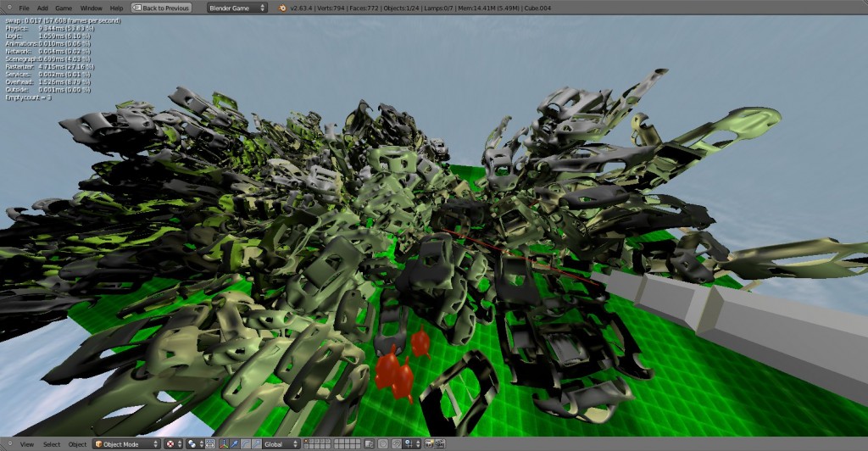Open the Global transform orientation dropdown

(x=281, y=444)
